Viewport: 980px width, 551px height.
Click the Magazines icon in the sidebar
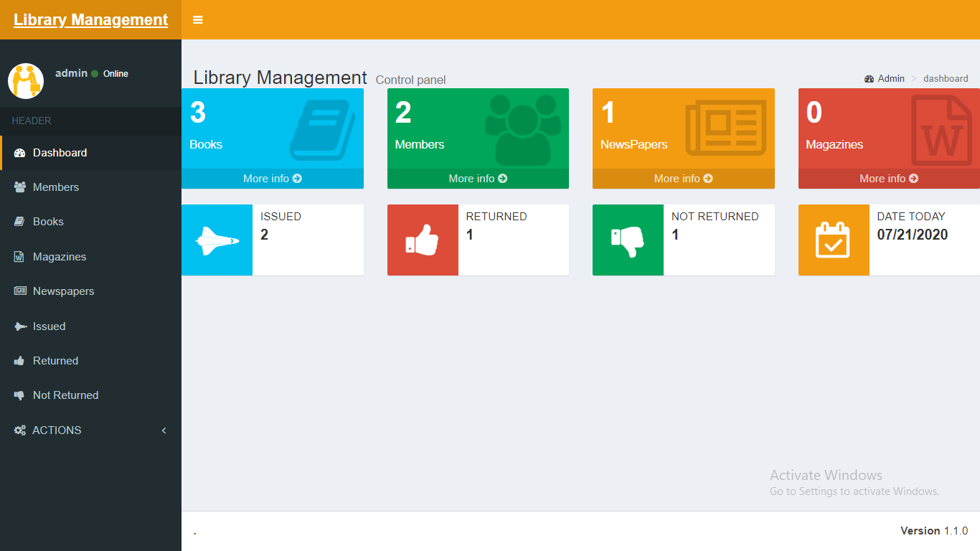(19, 256)
